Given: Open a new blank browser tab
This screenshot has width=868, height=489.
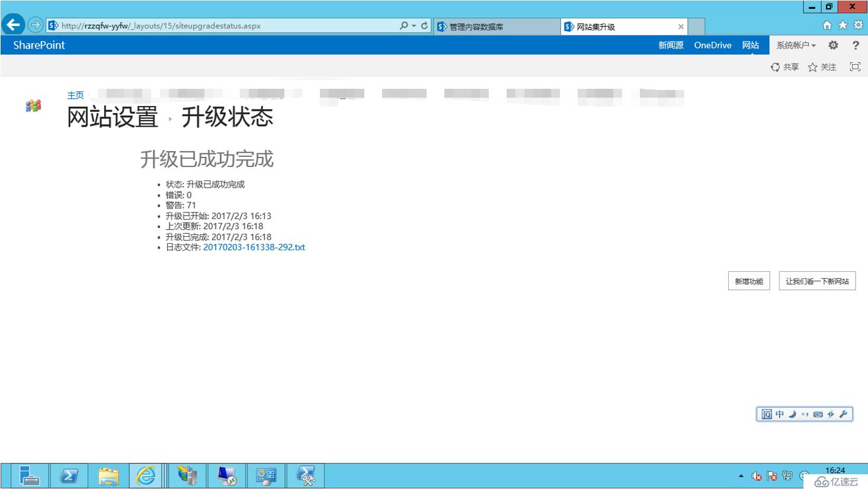Looking at the screenshot, I should tap(697, 27).
